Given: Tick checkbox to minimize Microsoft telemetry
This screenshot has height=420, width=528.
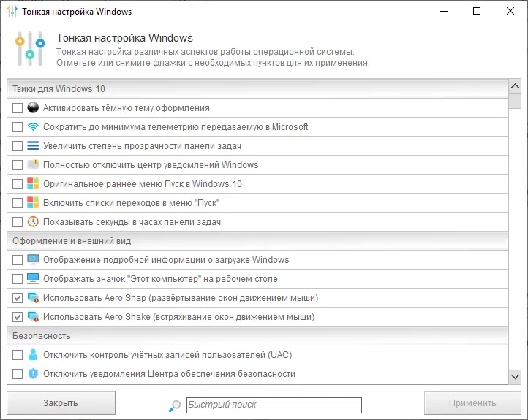Looking at the screenshot, I should click(x=18, y=127).
